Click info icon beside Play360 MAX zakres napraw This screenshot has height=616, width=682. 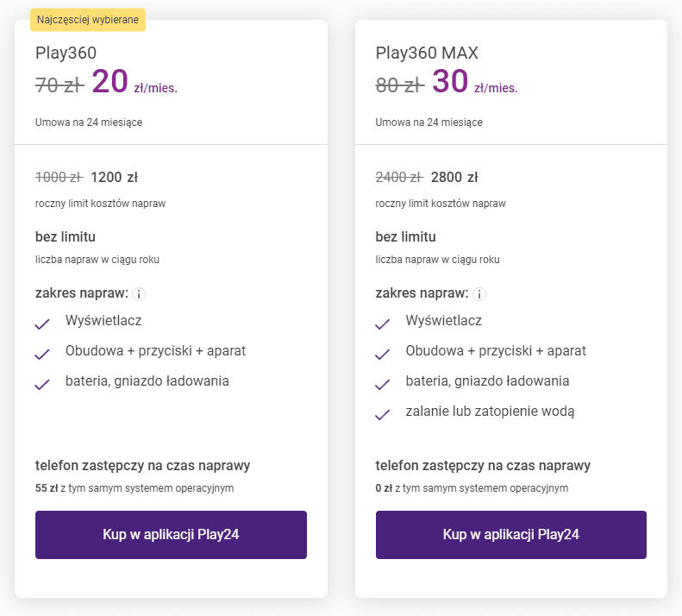[x=480, y=294]
